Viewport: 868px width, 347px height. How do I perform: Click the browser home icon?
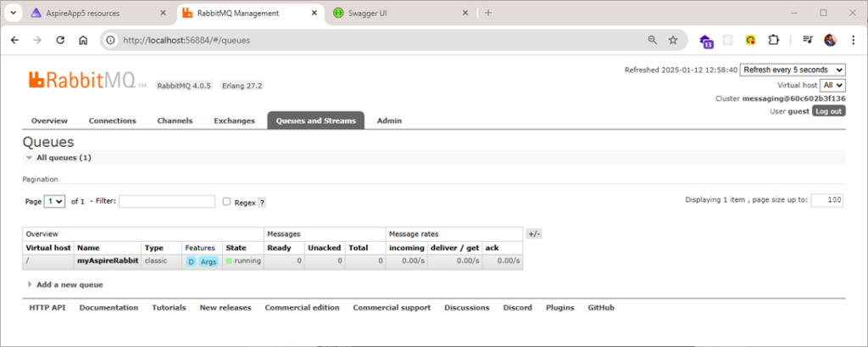click(x=83, y=40)
